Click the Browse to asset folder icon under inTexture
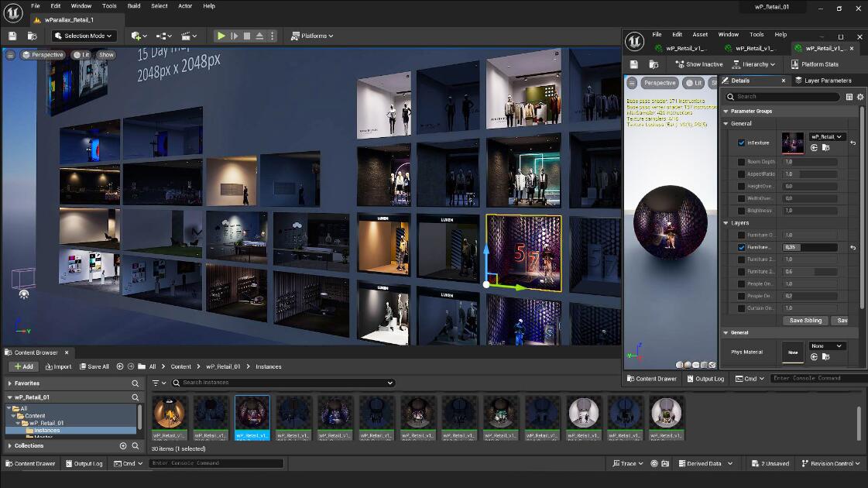 [x=825, y=148]
